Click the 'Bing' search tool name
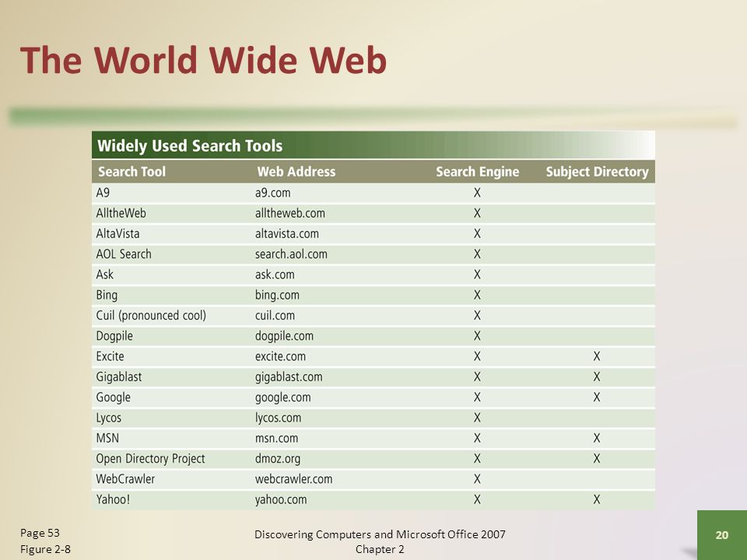 point(107,296)
